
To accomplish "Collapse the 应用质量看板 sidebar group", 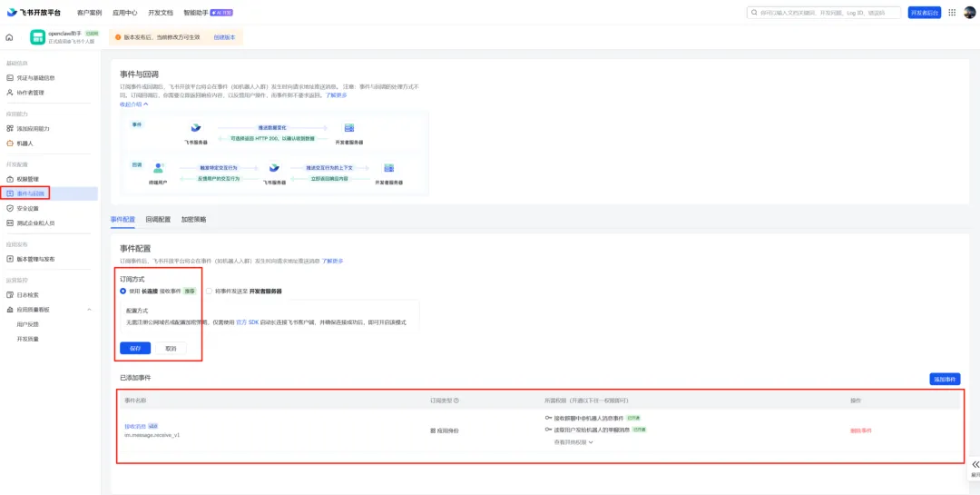I will point(89,310).
